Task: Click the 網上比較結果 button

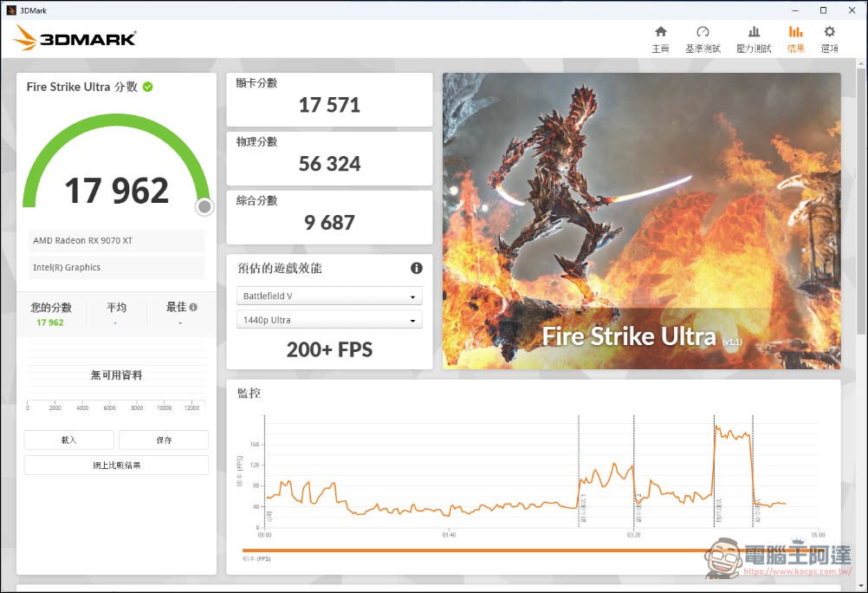Action: [x=116, y=465]
